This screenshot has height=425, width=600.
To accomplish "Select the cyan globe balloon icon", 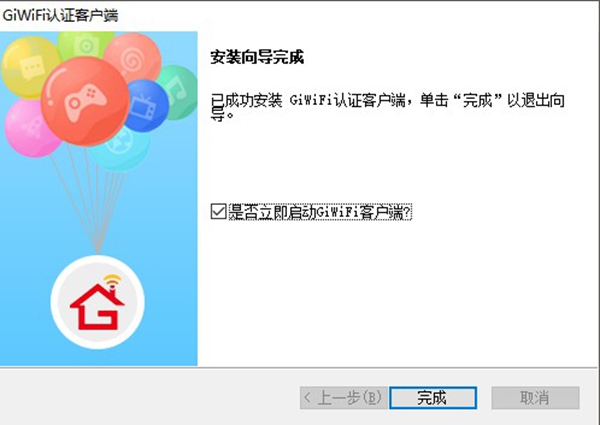I will coord(119,149).
